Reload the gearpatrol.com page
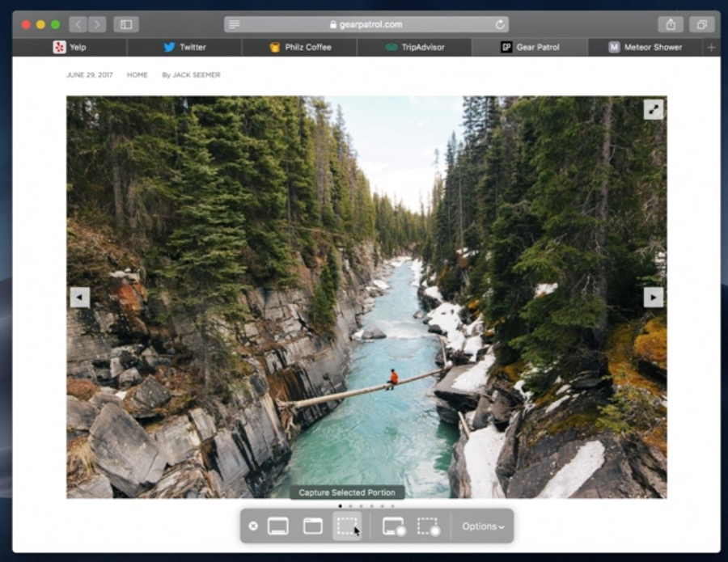Image resolution: width=728 pixels, height=562 pixels. click(x=500, y=24)
